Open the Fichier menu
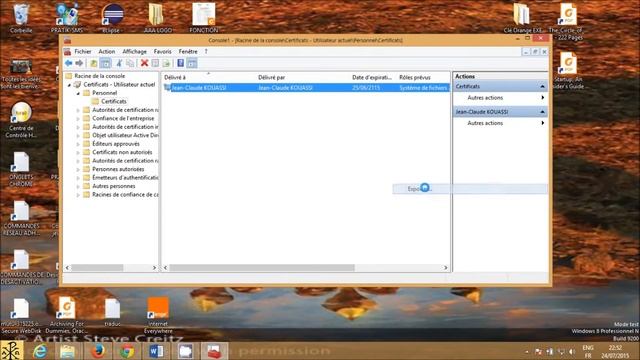The height and width of the screenshot is (360, 640). coord(83,51)
